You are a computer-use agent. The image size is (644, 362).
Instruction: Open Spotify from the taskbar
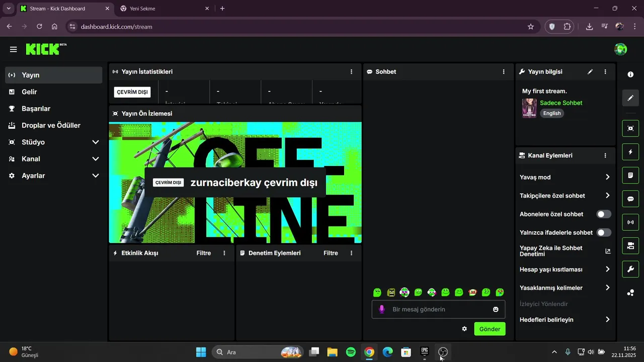351,352
